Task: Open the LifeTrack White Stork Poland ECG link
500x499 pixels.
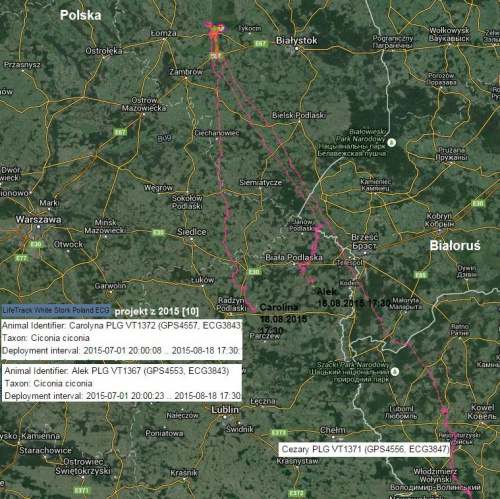Action: click(56, 310)
